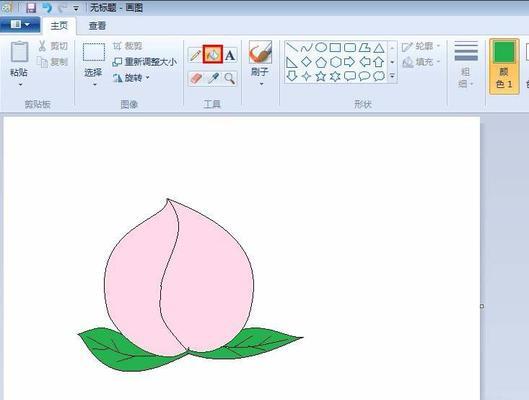
Task: Switch to the 查看 tab
Action: pos(98,26)
